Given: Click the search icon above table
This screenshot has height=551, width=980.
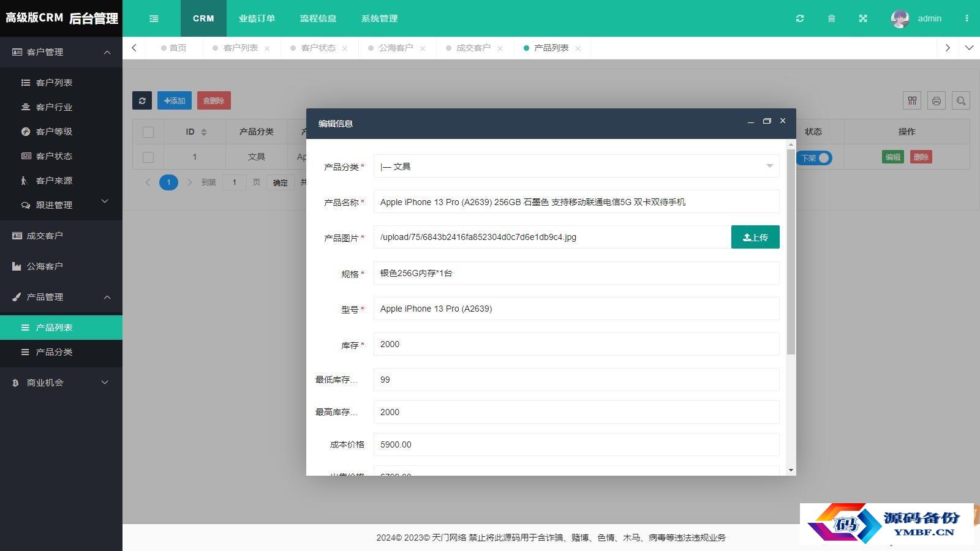Looking at the screenshot, I should [x=961, y=100].
